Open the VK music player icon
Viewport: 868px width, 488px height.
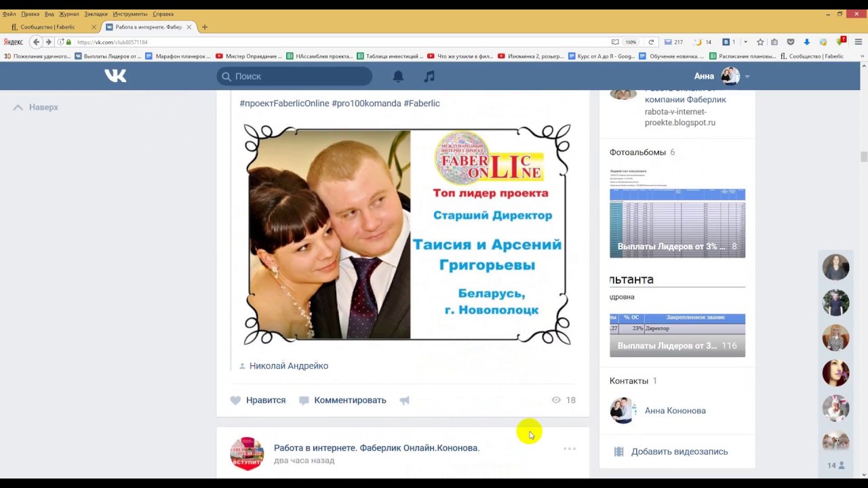point(429,77)
